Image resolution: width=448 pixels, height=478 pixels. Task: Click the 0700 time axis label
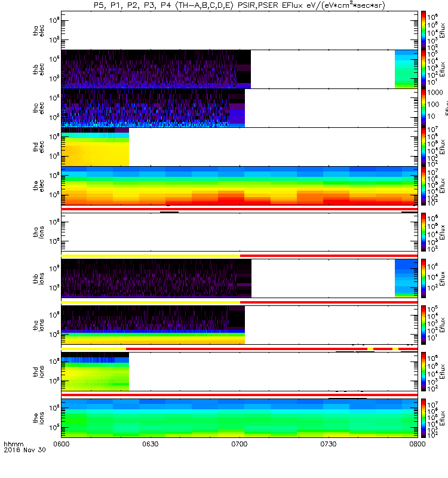tap(240, 444)
